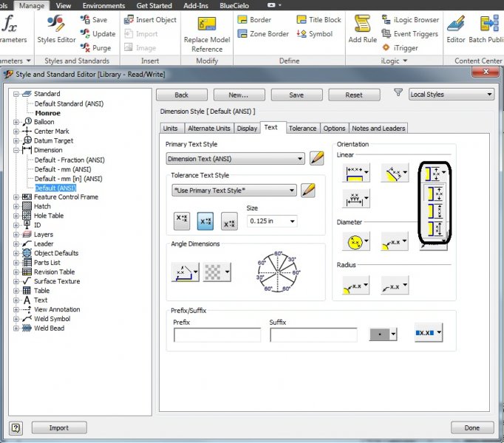The width and height of the screenshot is (504, 443).
Task: Switch to the Tolerance tab
Action: 302,128
